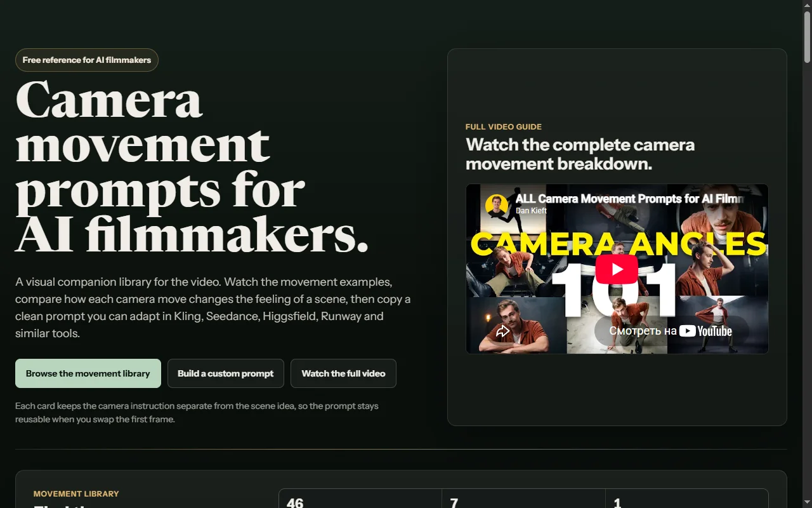This screenshot has width=812, height=508.
Task: Click note starting 'Each card keeps the camera instruction'
Action: (x=197, y=412)
